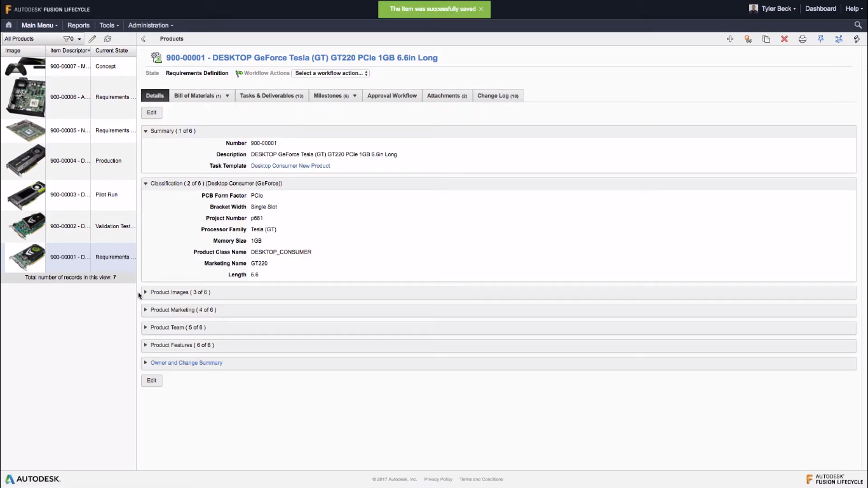
Task: Open the Reports menu item
Action: click(78, 25)
